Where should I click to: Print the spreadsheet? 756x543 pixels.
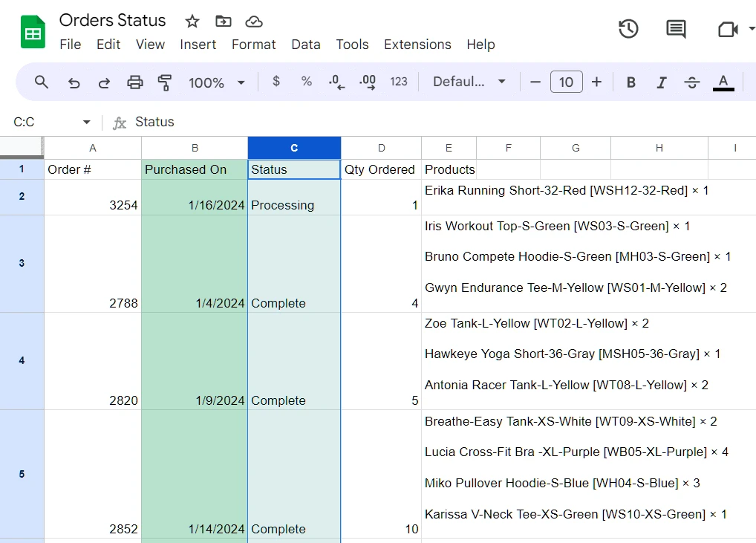tap(134, 82)
